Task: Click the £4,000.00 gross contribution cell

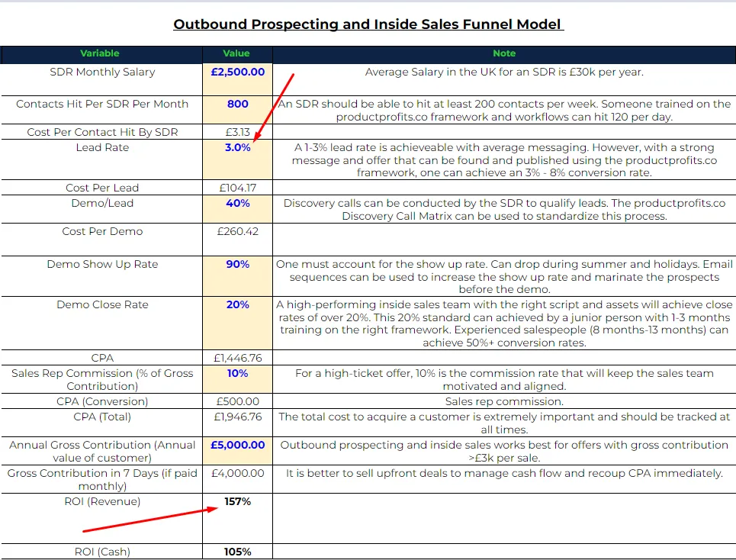Action: [x=237, y=479]
